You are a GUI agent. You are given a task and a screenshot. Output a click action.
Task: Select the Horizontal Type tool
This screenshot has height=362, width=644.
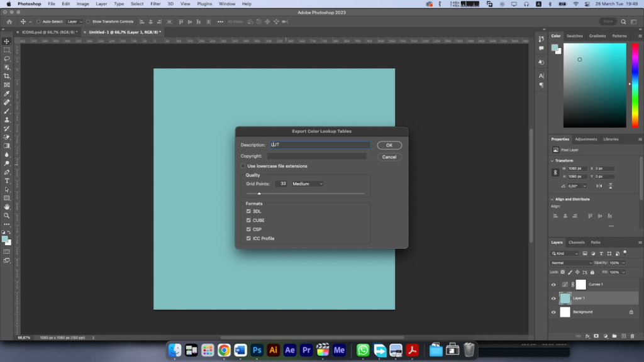(6, 180)
